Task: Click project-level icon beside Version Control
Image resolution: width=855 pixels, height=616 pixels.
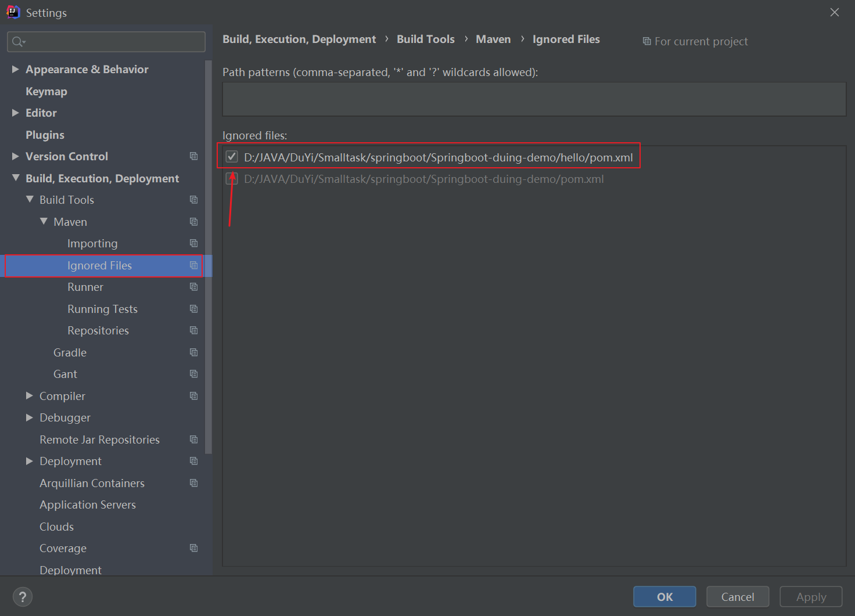Action: (194, 156)
